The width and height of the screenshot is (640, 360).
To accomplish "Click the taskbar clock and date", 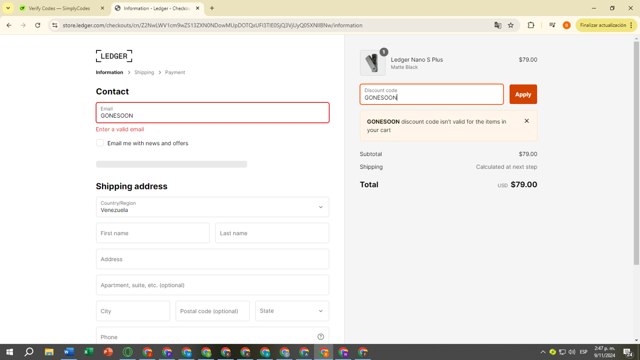I will pos(604,352).
